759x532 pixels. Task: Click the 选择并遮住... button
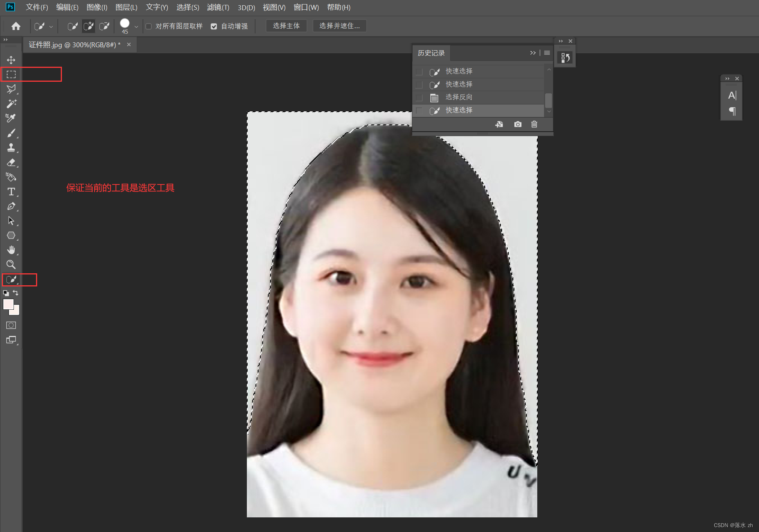pyautogui.click(x=340, y=26)
